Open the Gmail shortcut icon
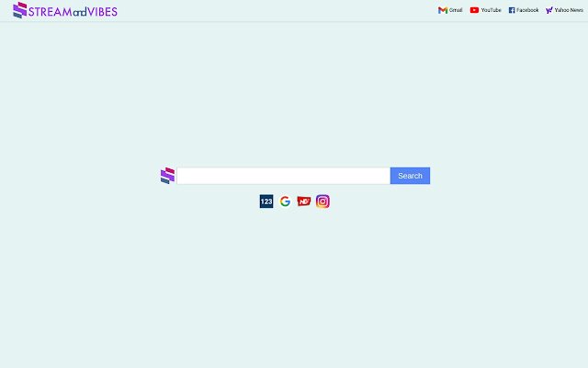 (443, 10)
